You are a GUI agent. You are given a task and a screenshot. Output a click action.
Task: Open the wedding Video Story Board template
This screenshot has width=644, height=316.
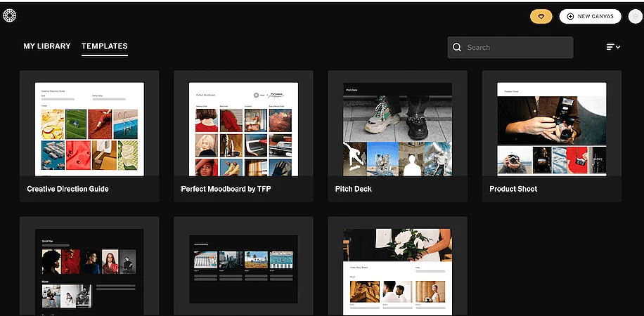397,272
